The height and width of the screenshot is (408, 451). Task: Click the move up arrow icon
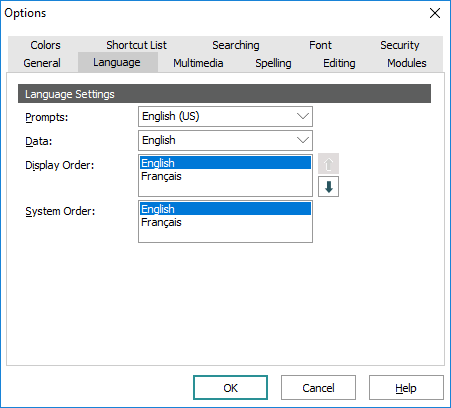[x=328, y=164]
